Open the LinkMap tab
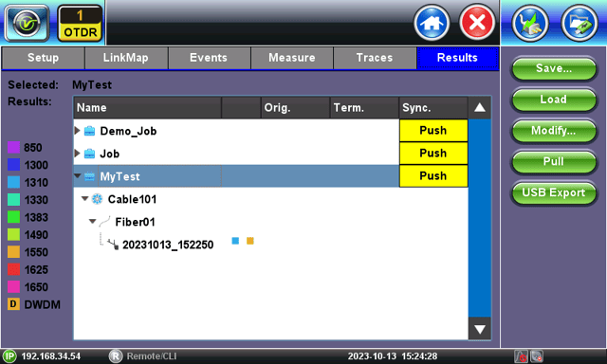 point(126,58)
